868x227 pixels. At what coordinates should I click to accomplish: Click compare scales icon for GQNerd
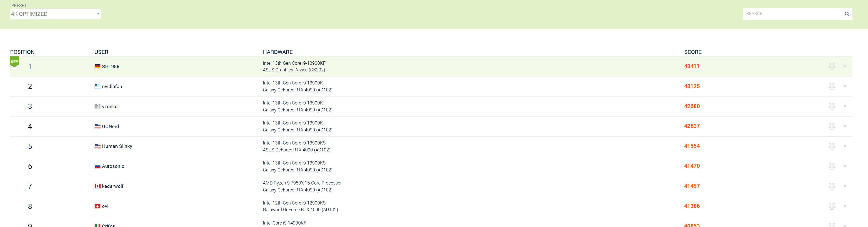click(832, 126)
